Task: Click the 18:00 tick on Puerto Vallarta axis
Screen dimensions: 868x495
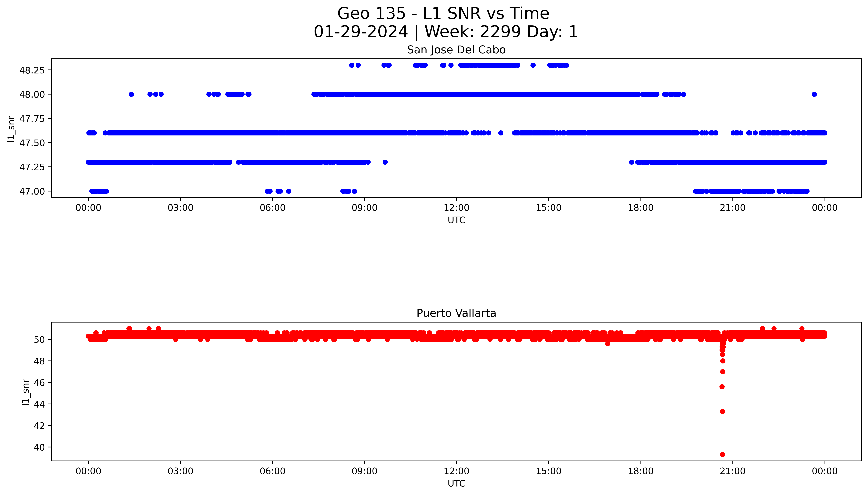Action: pyautogui.click(x=641, y=471)
